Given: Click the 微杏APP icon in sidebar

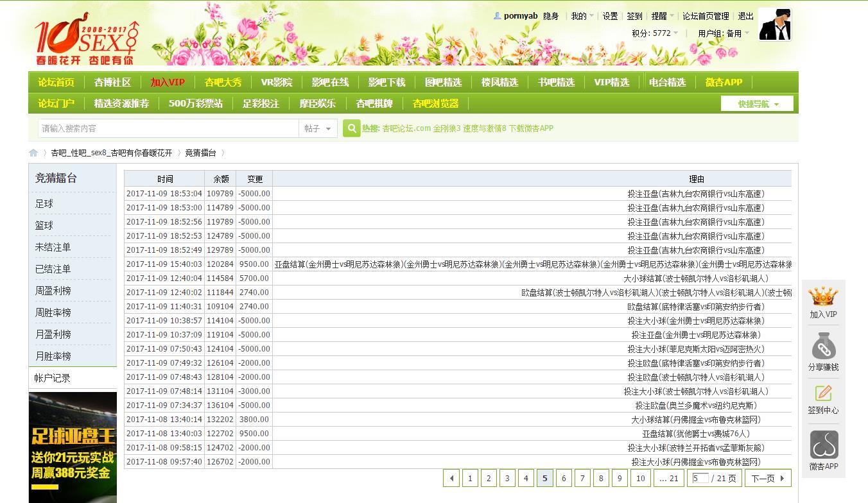Looking at the screenshot, I should tap(823, 445).
